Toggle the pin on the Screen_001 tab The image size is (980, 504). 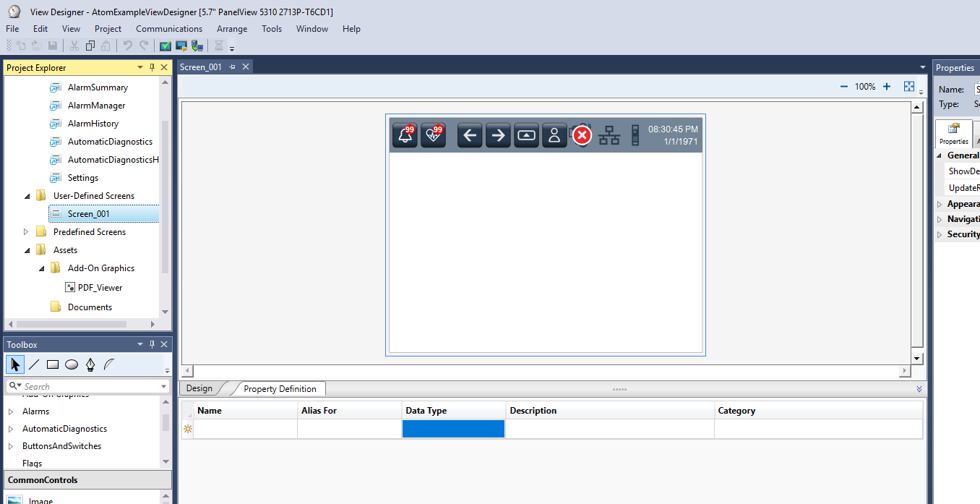click(x=233, y=66)
